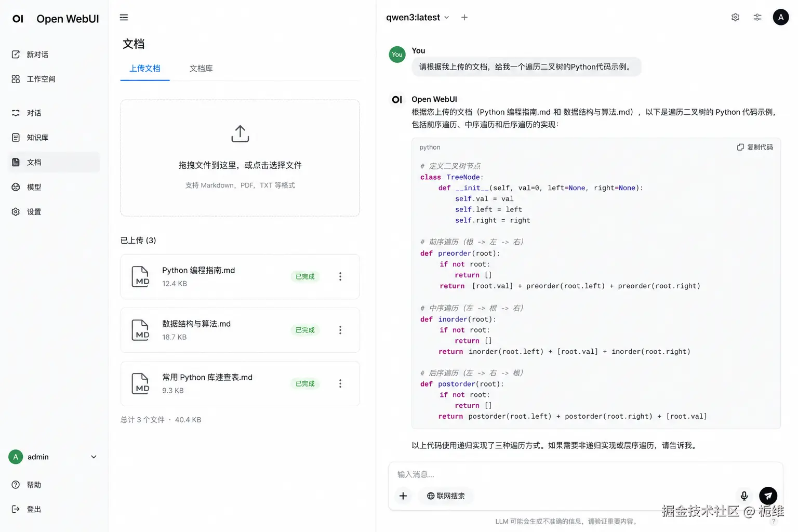Focus the 输入消息... message input field

pyautogui.click(x=586, y=474)
